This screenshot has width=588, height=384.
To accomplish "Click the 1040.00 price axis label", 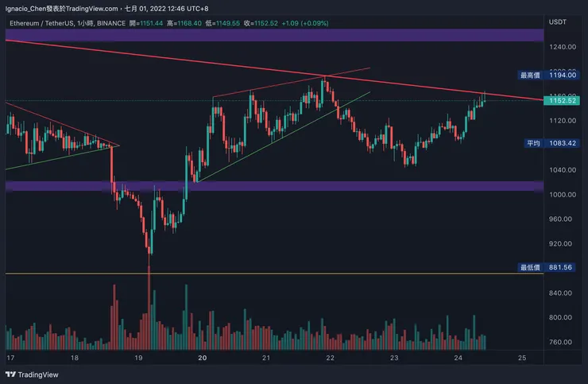I will [x=563, y=170].
